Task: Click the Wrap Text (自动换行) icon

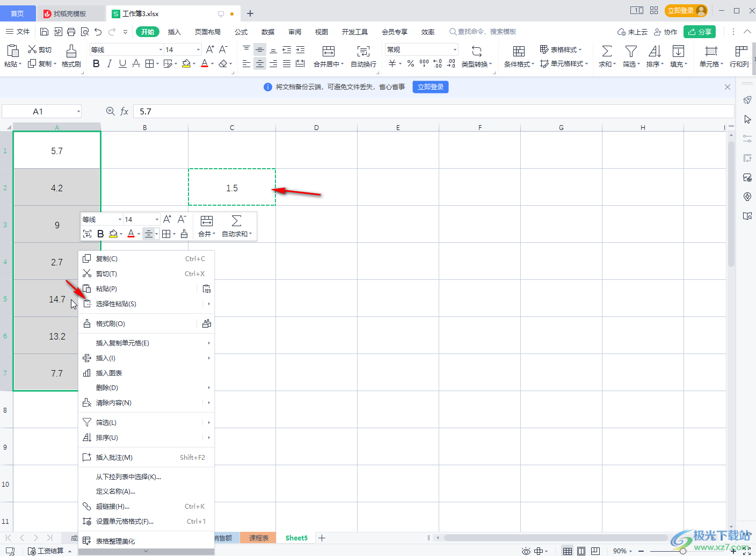Action: (364, 51)
